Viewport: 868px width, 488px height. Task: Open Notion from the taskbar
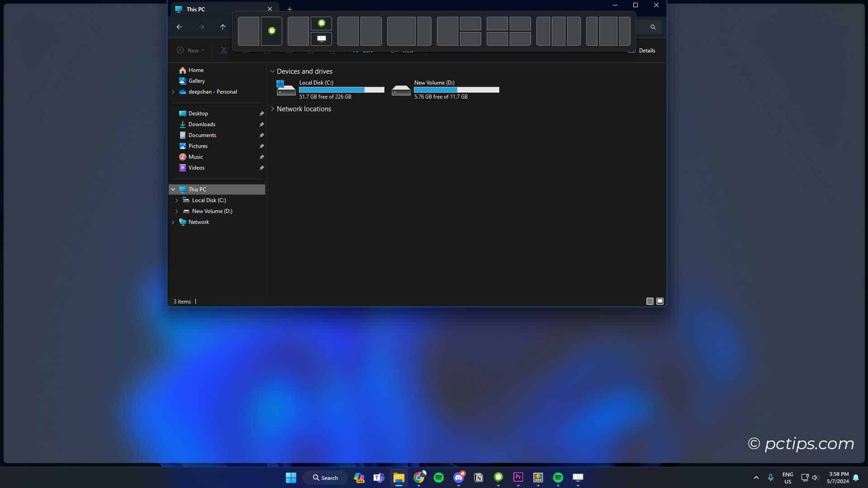pos(479,477)
